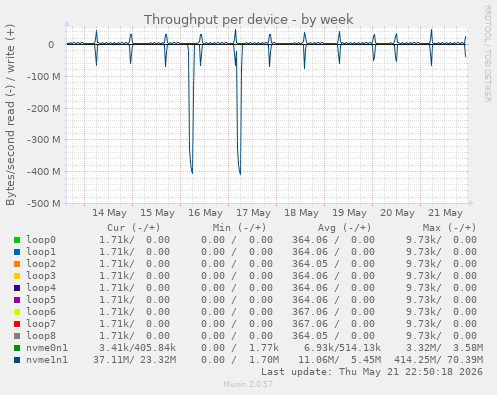Click the Min (-/+) column header
This screenshot has height=395, width=497.
(x=239, y=228)
